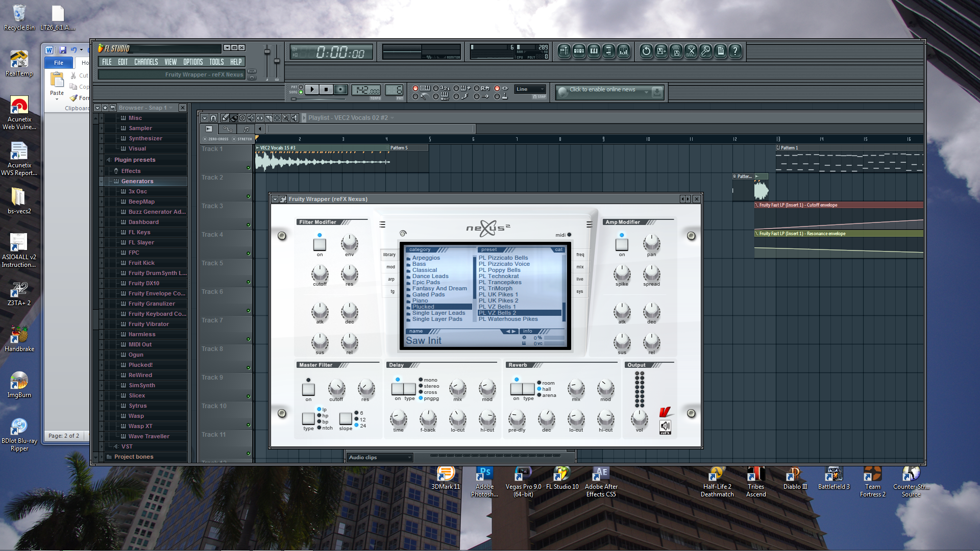
Task: Open the online news dropdown arrow
Action: click(x=646, y=92)
